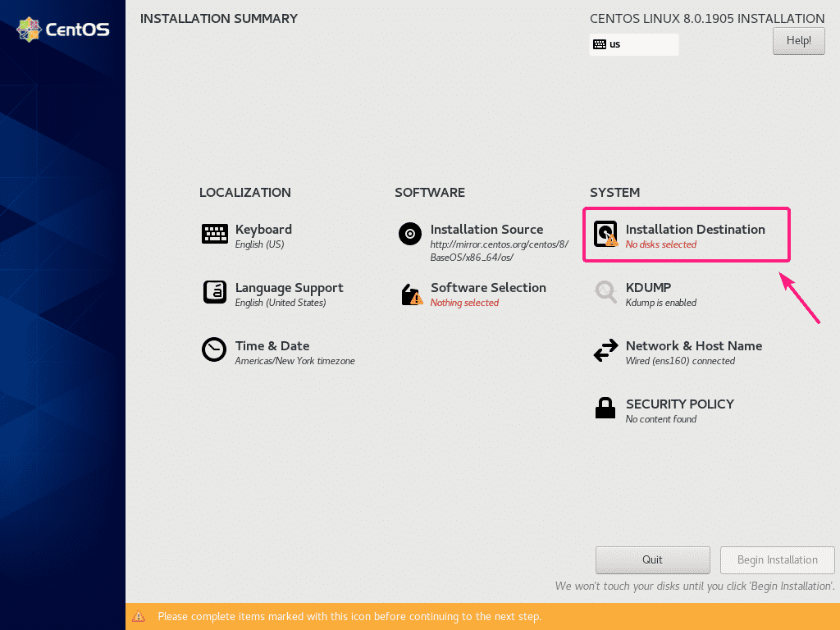
Task: Click the Security Policy padlock icon
Action: tap(605, 408)
